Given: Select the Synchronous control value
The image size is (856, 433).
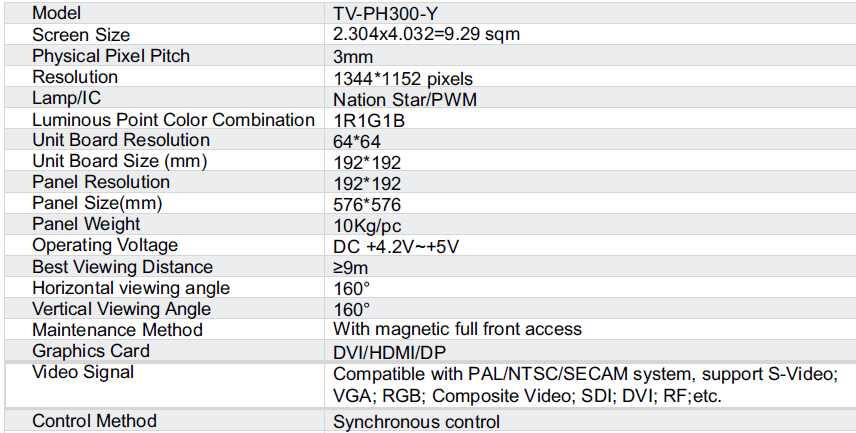Looking at the screenshot, I should pos(416,422).
